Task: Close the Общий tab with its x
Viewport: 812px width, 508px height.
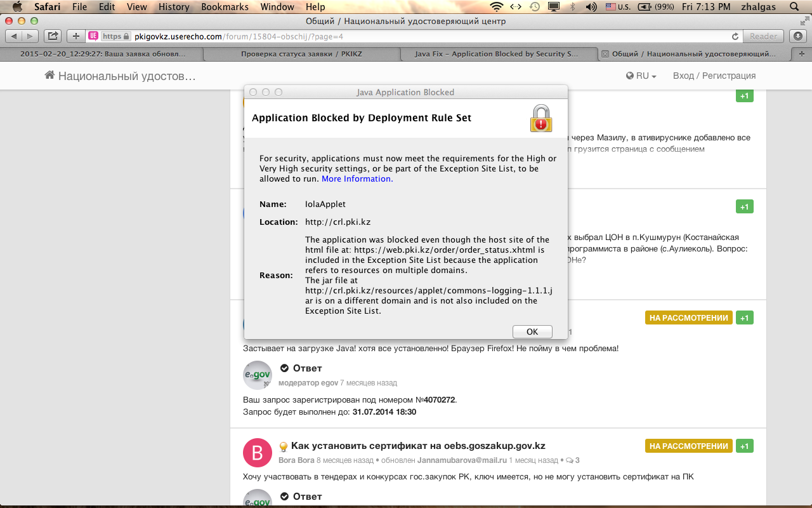Action: [605, 54]
